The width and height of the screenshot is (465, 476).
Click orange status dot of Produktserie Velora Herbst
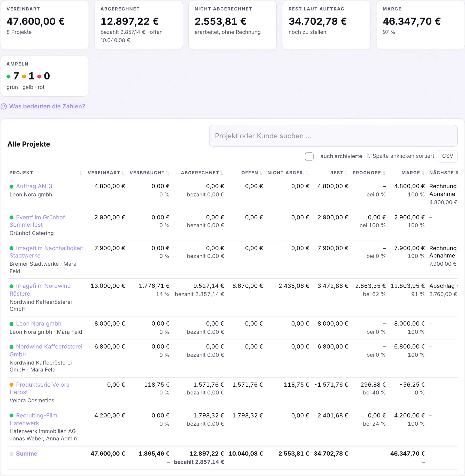coord(11,385)
